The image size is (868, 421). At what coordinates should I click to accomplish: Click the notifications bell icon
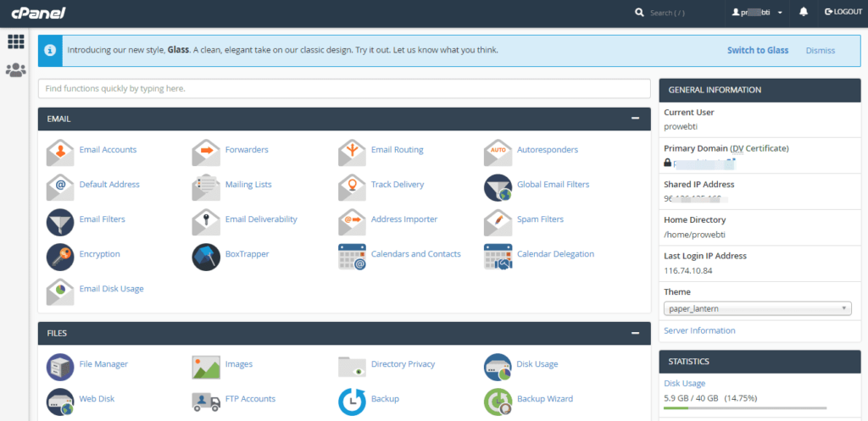coord(804,12)
